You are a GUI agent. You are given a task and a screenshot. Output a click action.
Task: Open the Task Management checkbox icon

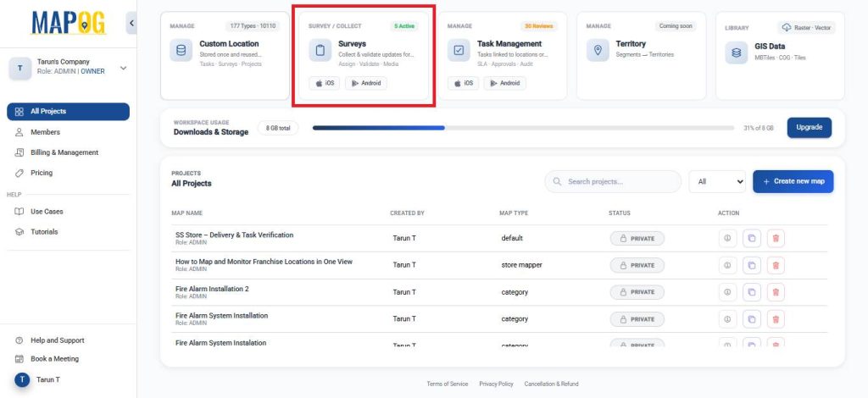coord(459,51)
